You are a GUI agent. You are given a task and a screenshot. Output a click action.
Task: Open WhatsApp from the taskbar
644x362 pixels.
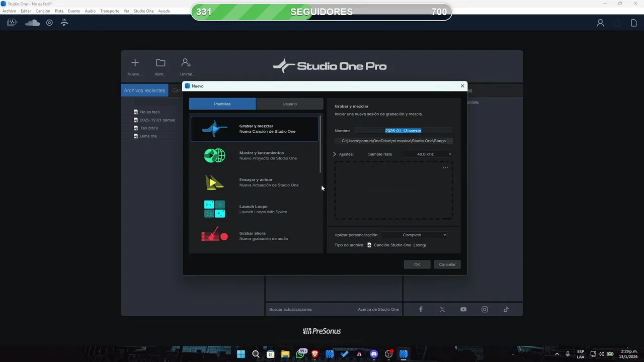[x=300, y=354]
